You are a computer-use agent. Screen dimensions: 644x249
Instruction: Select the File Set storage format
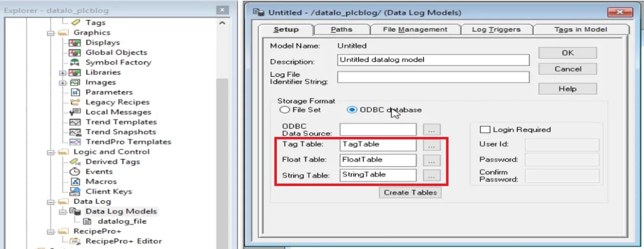click(x=284, y=110)
